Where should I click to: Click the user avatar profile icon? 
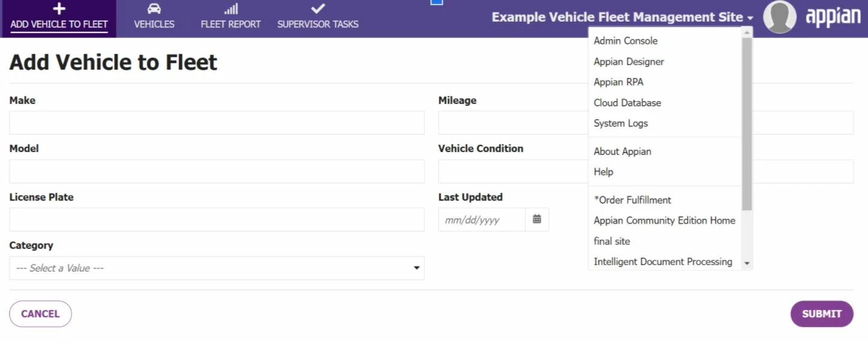[x=780, y=17]
